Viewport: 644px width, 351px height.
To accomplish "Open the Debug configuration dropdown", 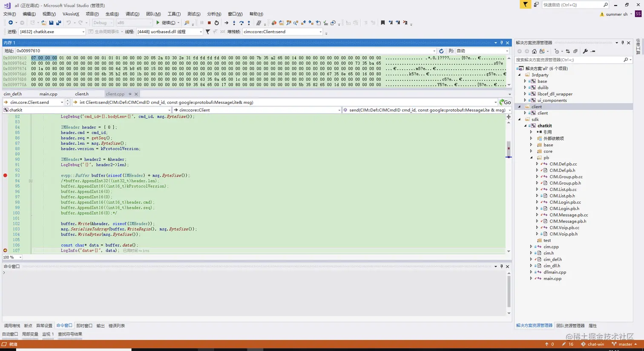I will point(103,23).
